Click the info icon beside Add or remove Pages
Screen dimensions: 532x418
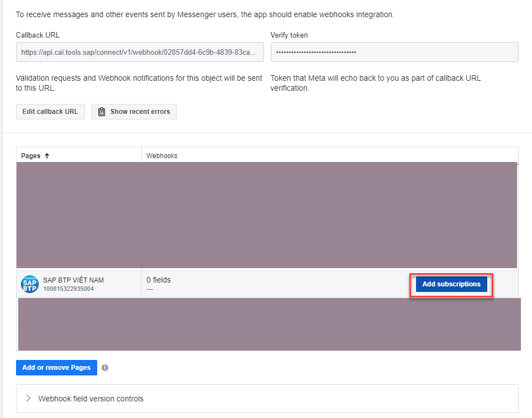coord(105,368)
